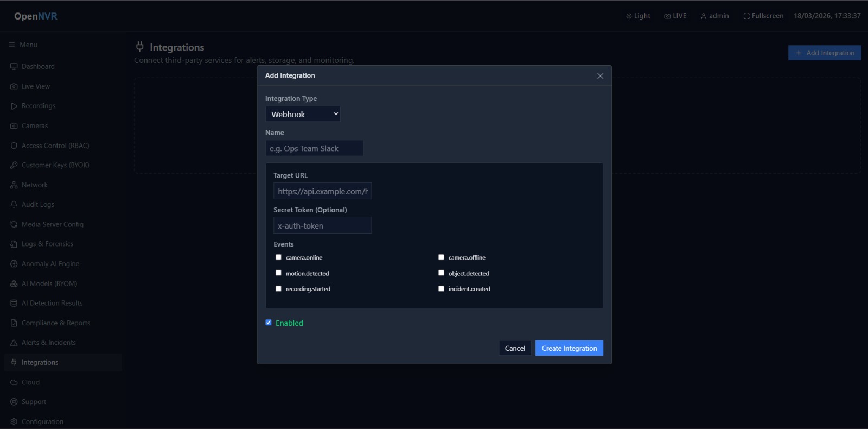Viewport: 868px width, 429px height.
Task: Click the Integrations page heading text
Action: (x=177, y=47)
